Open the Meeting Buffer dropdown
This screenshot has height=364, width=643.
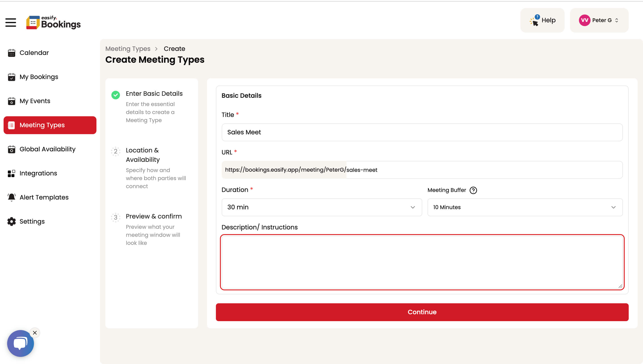click(x=525, y=207)
